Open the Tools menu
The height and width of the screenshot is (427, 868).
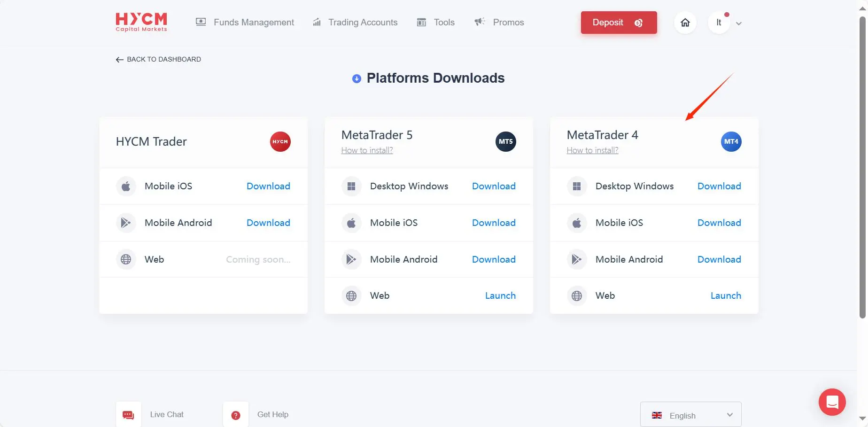pyautogui.click(x=436, y=22)
